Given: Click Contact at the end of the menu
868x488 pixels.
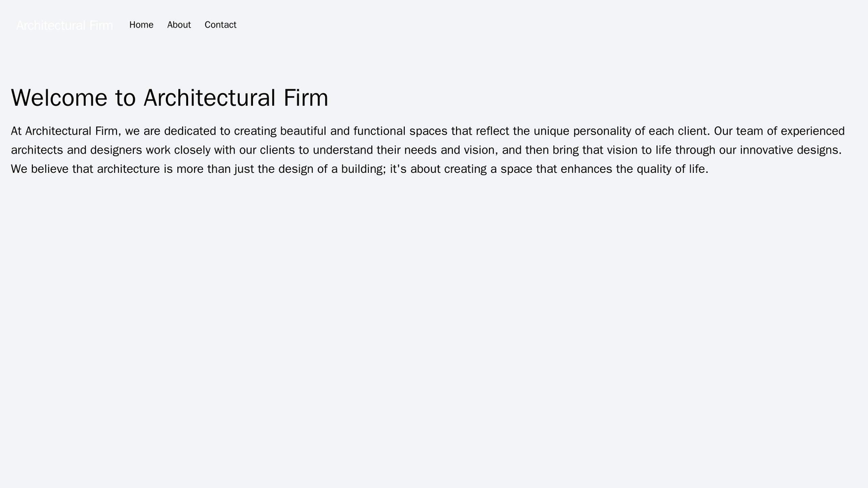Looking at the screenshot, I should 219,25.
